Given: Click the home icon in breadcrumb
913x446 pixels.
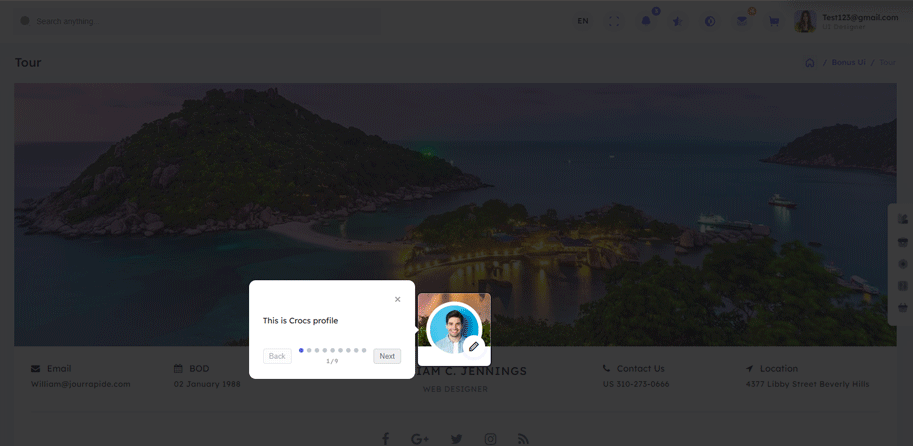Looking at the screenshot, I should [x=810, y=63].
